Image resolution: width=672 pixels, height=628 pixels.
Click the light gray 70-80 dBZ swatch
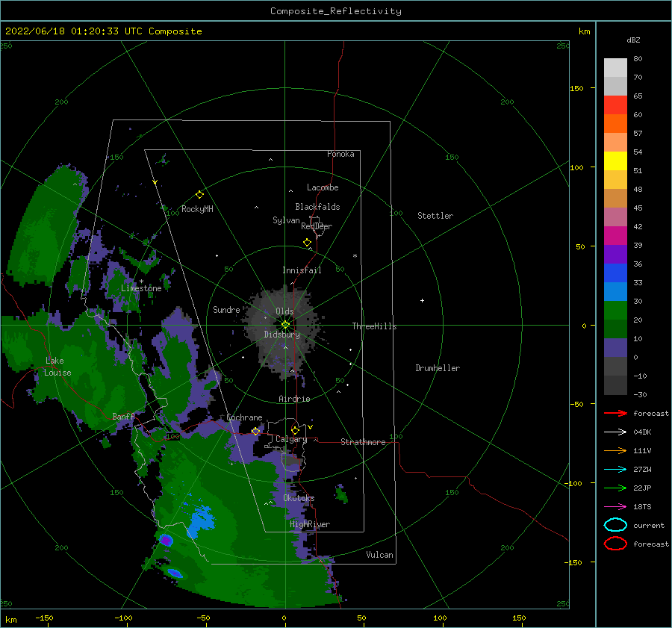point(615,68)
